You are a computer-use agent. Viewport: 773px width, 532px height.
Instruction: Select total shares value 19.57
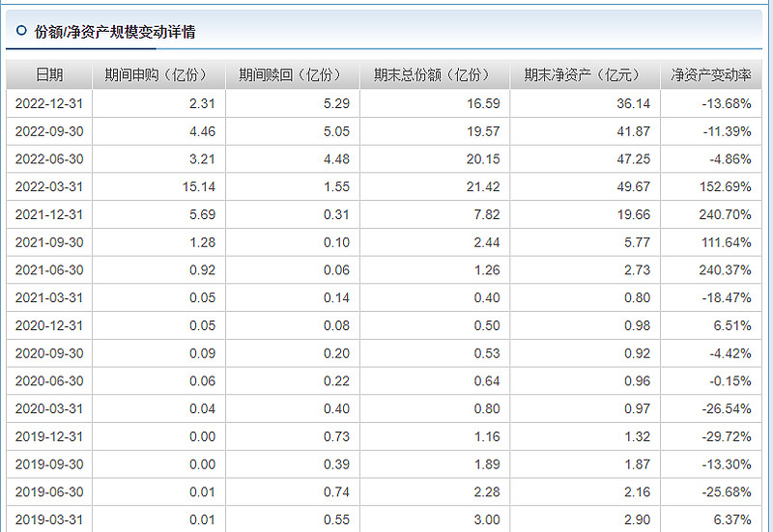(483, 131)
